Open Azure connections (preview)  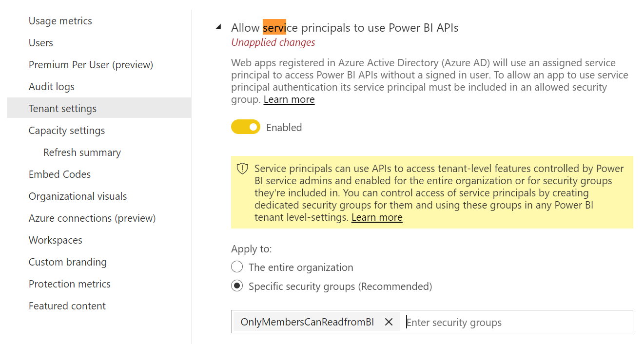(92, 218)
